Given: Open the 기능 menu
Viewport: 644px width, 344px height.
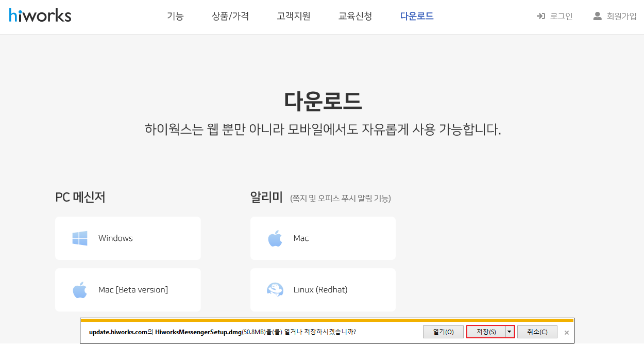Looking at the screenshot, I should click(x=175, y=17).
